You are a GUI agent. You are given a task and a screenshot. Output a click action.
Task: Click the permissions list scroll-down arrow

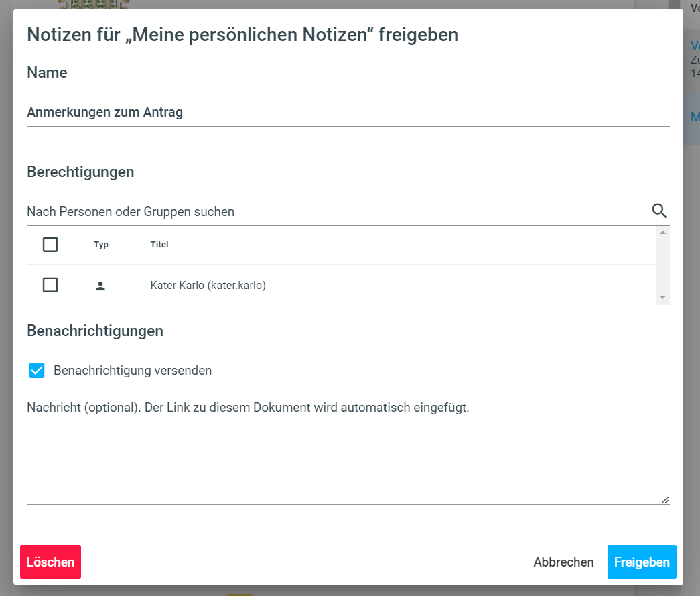(662, 297)
